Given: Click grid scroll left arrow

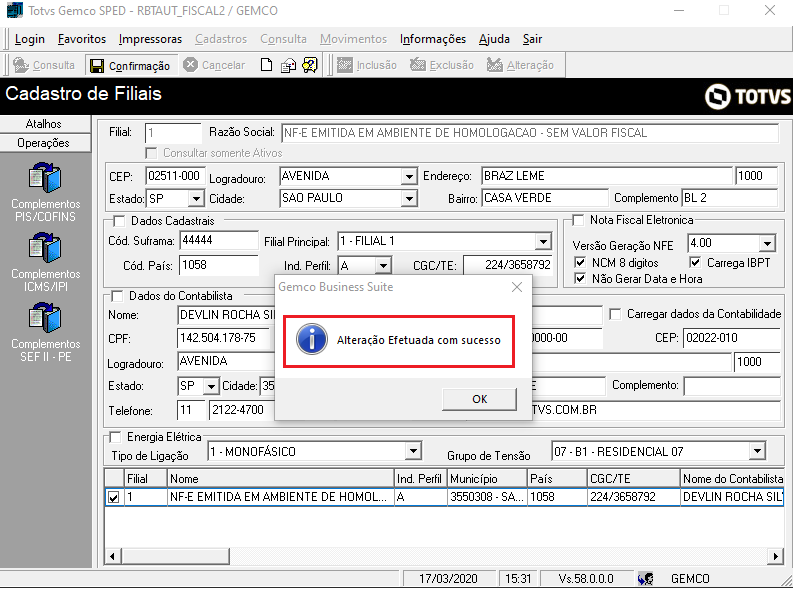Looking at the screenshot, I should click(112, 557).
